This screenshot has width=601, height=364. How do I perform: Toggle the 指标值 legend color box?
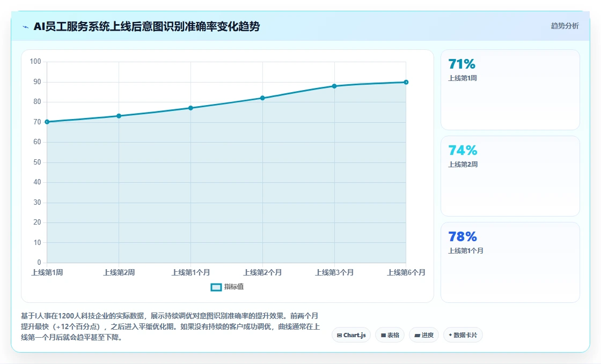click(x=216, y=287)
